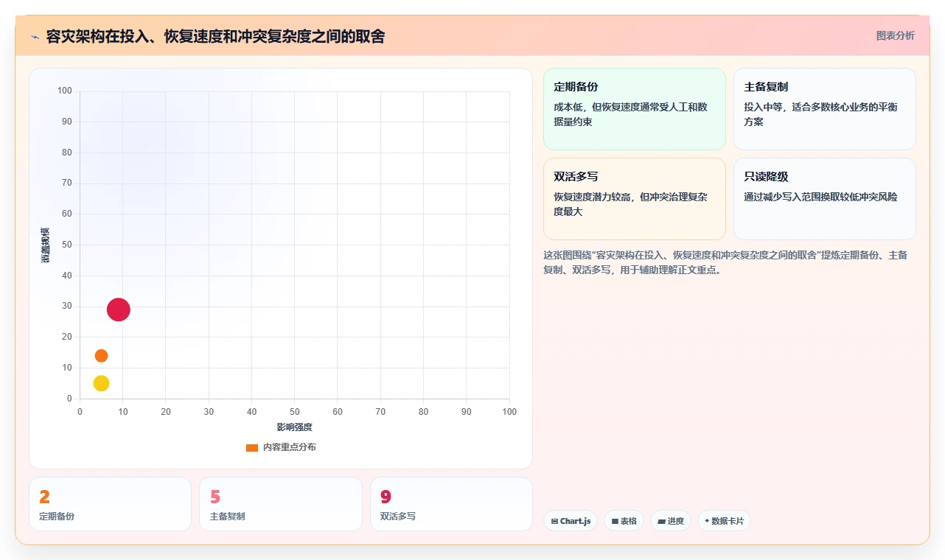945x560 pixels.
Task: Select the yellow bubble in the chart
Action: (101, 383)
